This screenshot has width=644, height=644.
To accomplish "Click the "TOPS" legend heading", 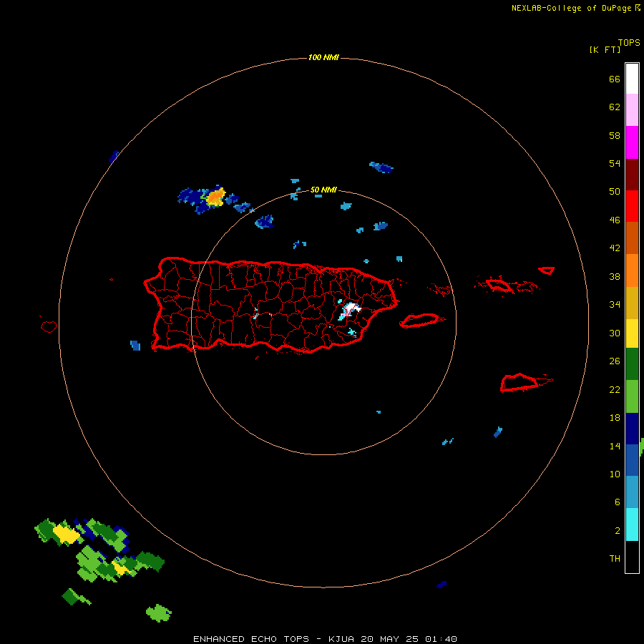I will [x=629, y=43].
